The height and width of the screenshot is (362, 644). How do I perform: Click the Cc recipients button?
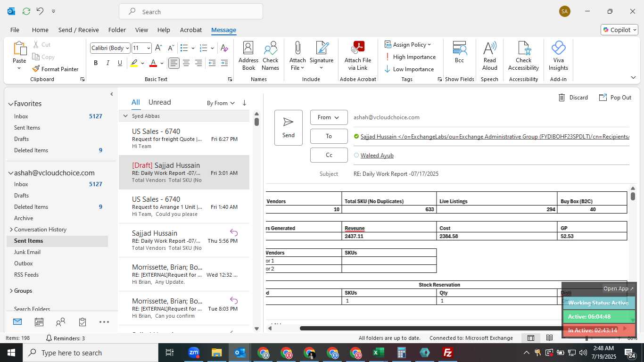329,155
